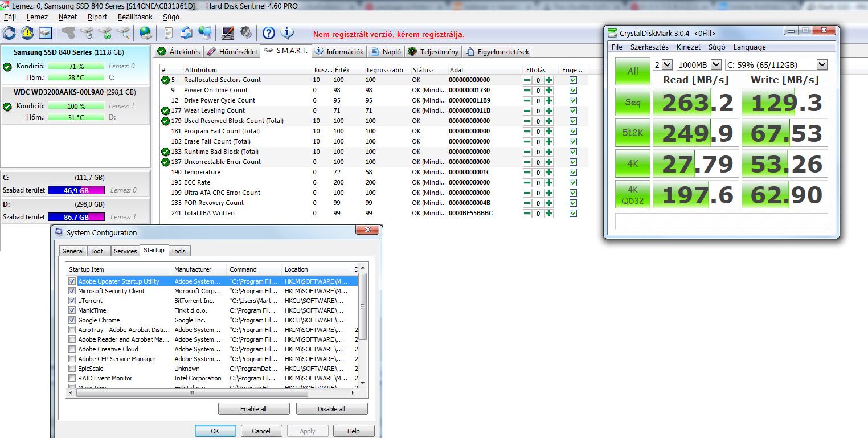Click the All benchmark button in CrystalDiskMark

pyautogui.click(x=633, y=71)
